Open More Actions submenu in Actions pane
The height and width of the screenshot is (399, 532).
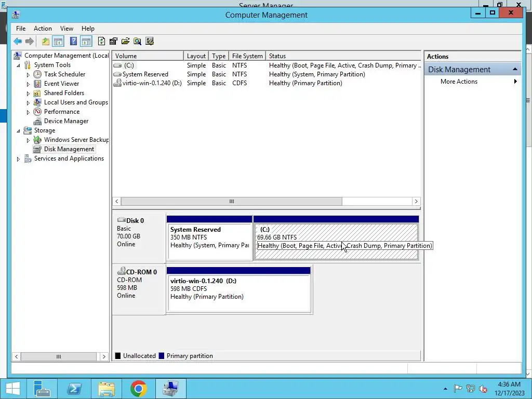pos(472,82)
